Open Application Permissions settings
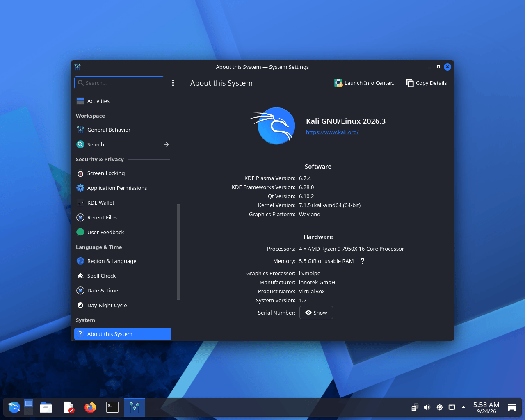This screenshot has height=420, width=525. (x=123, y=188)
